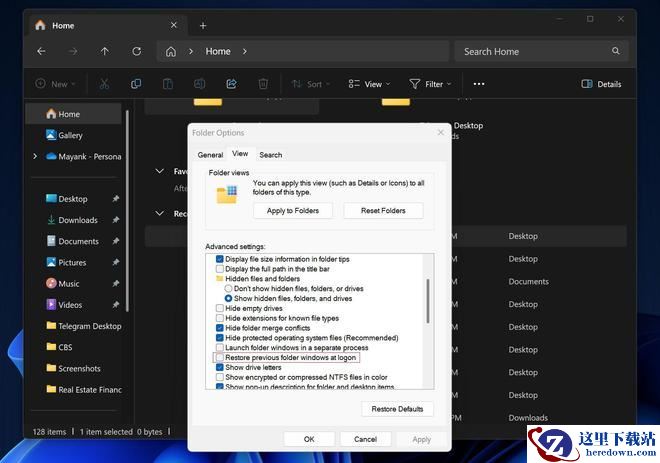The height and width of the screenshot is (463, 660).
Task: Check Restore previous folder windows at logon
Action: point(219,357)
